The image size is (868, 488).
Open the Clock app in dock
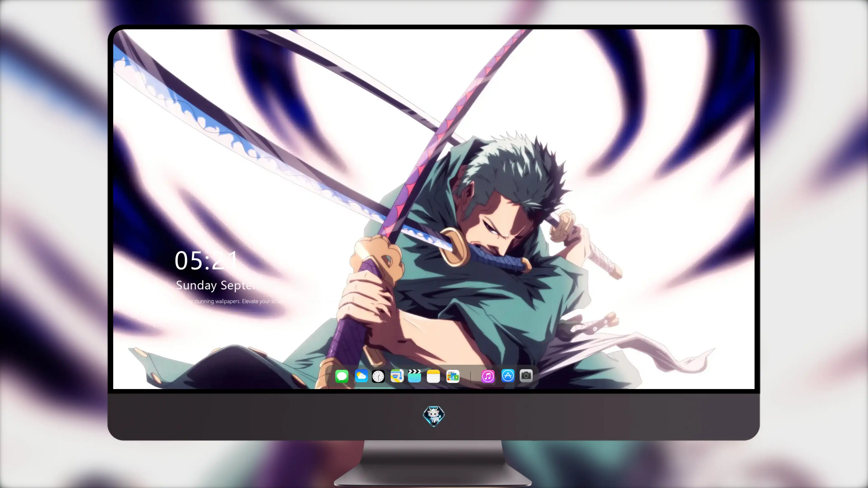pos(378,376)
